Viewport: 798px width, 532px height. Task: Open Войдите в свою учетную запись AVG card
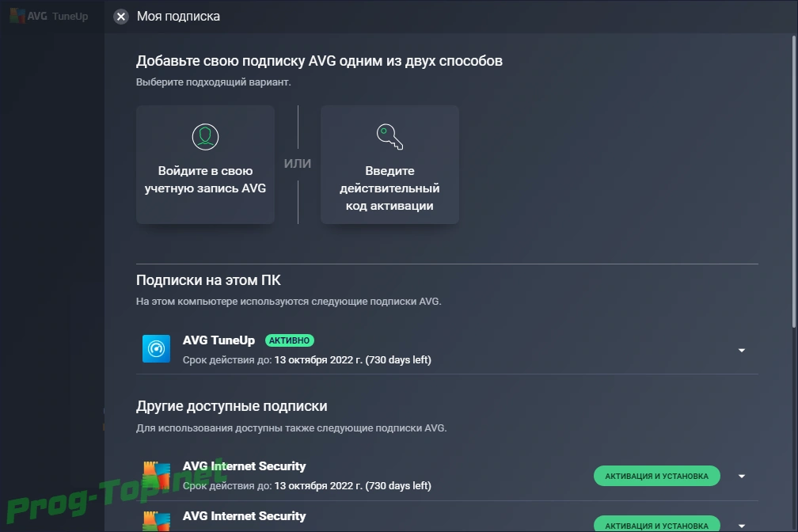click(205, 165)
